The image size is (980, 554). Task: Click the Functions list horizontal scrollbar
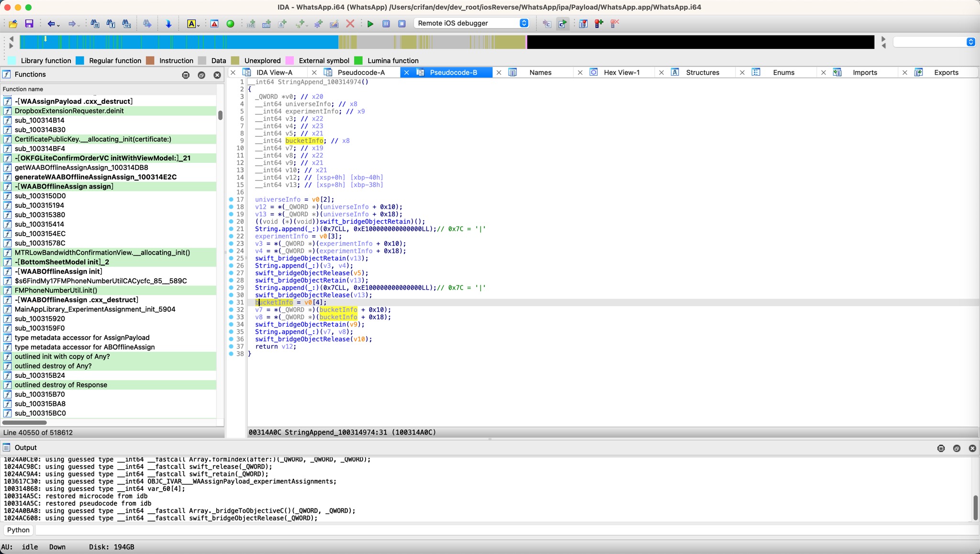click(24, 422)
